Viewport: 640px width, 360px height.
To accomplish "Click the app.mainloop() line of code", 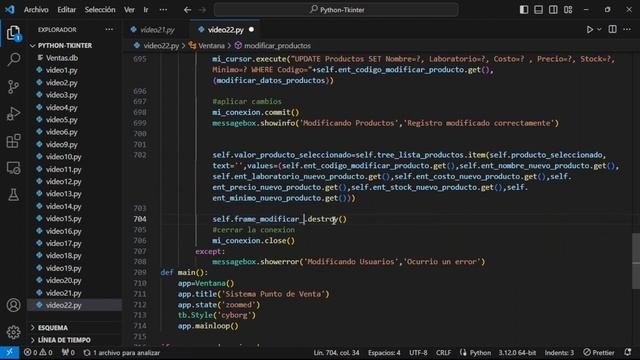I will (208, 326).
